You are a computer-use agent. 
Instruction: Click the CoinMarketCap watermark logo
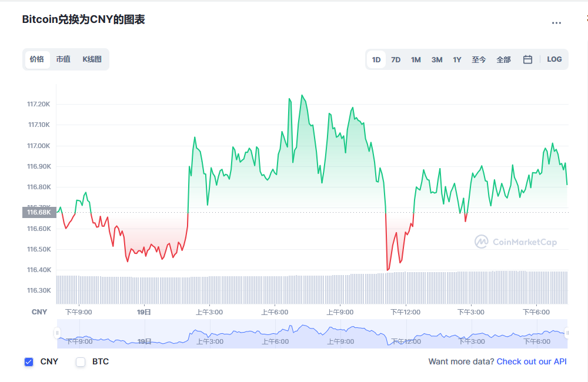click(516, 242)
